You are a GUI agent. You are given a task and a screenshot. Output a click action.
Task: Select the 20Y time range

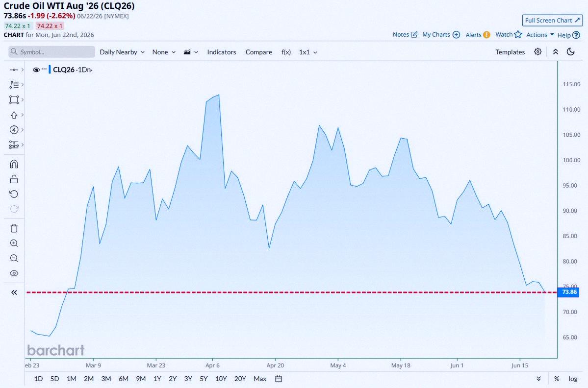240,379
